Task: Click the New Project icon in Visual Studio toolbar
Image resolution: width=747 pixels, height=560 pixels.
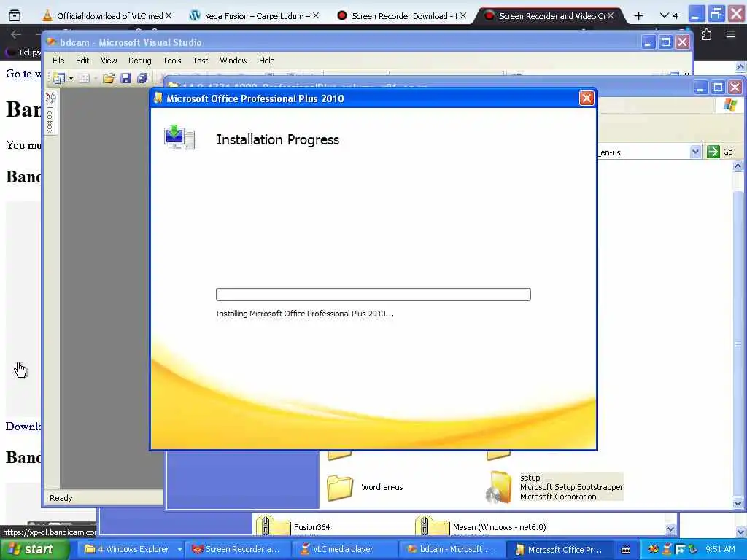Action: coord(59,78)
